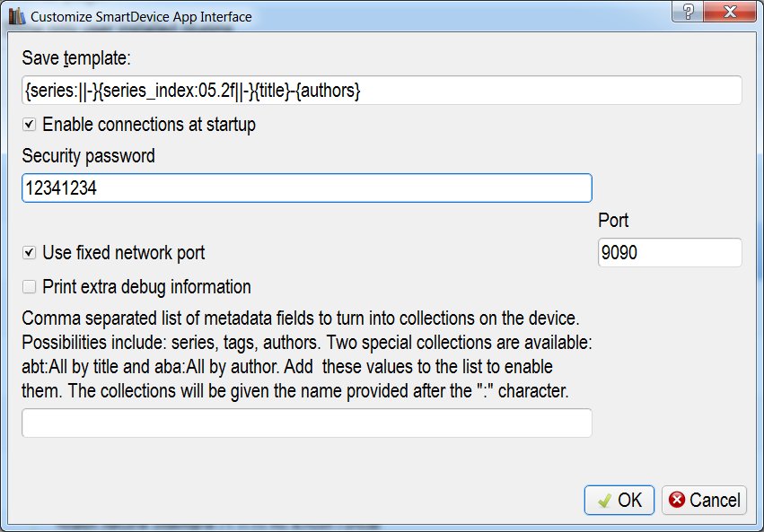This screenshot has width=764, height=532.
Task: Enable Print extra debug information
Action: (30, 287)
